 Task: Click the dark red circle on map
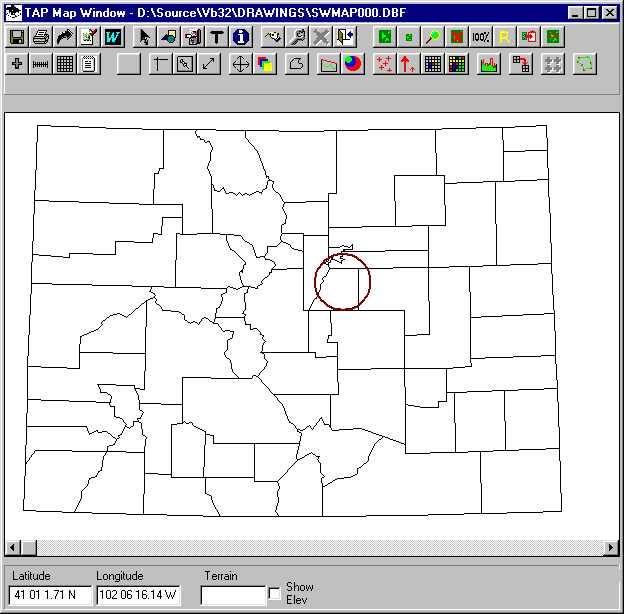click(343, 282)
